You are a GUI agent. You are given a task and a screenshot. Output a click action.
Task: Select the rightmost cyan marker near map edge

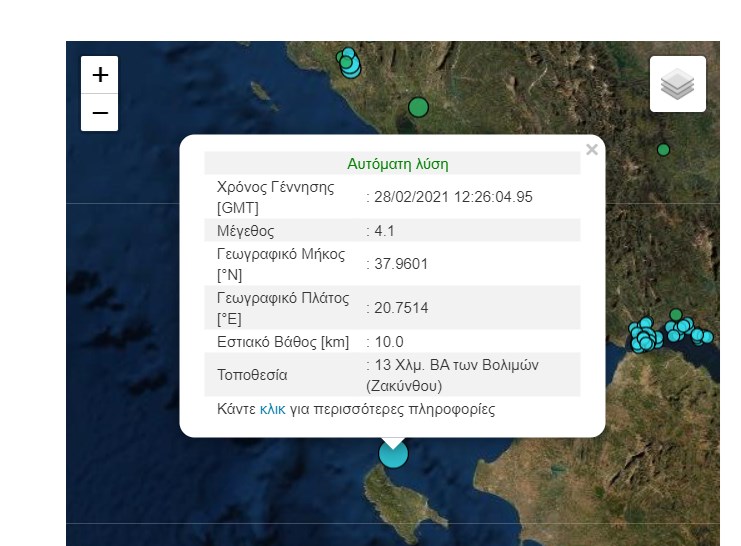(x=708, y=337)
